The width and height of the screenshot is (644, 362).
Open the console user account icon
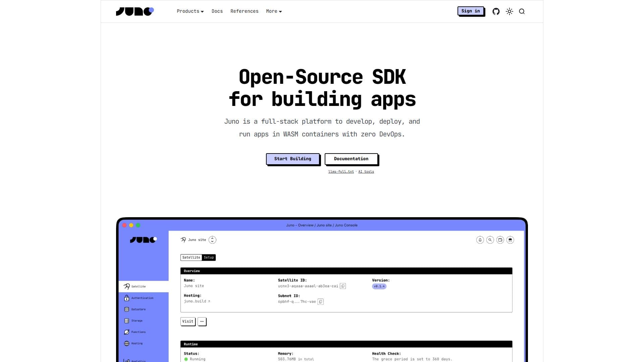(510, 240)
